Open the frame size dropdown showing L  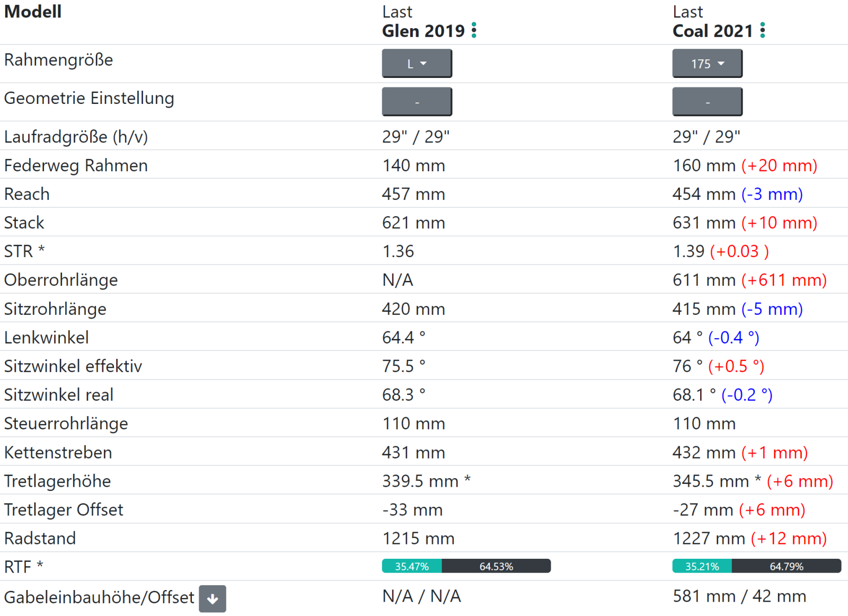coord(417,64)
